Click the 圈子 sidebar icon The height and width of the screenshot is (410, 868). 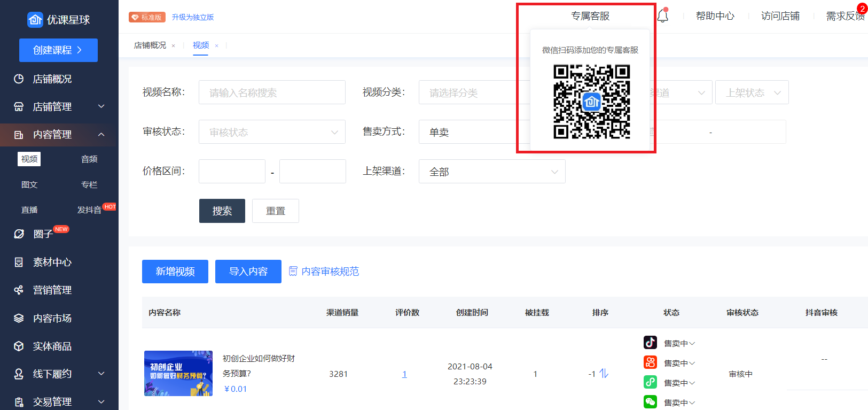[x=19, y=234]
